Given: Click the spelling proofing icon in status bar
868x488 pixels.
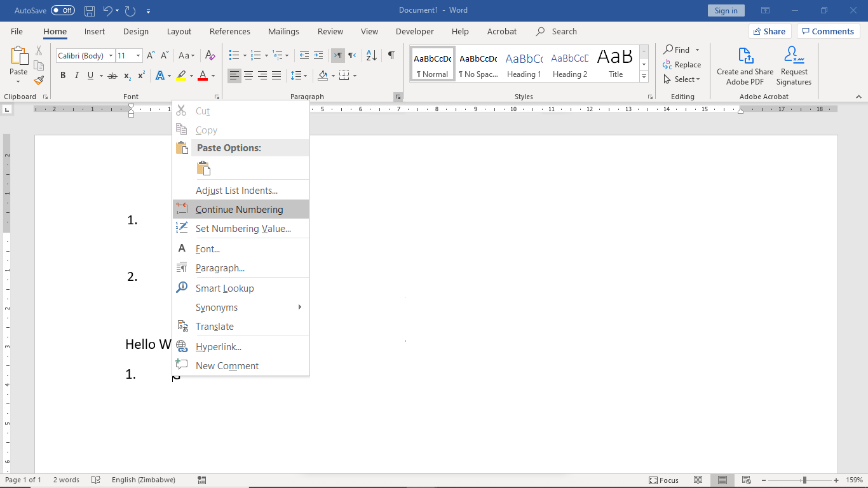Looking at the screenshot, I should tap(96, 480).
